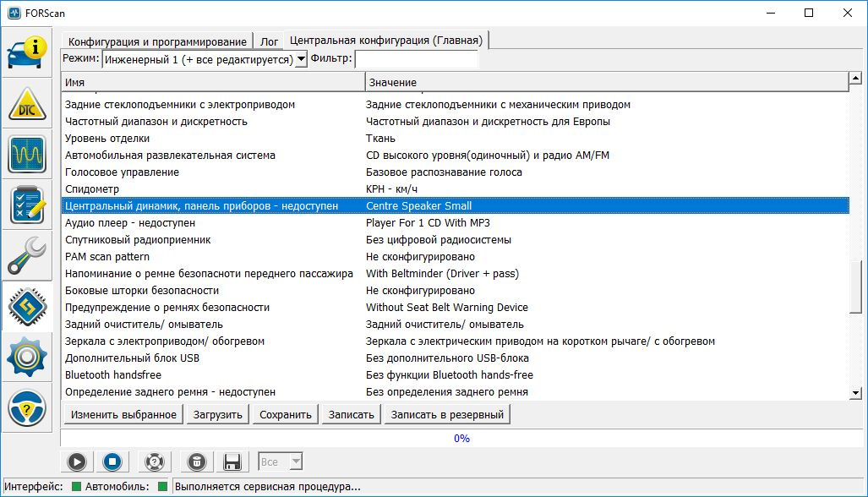Click the scrollbar down arrow

pyautogui.click(x=855, y=393)
